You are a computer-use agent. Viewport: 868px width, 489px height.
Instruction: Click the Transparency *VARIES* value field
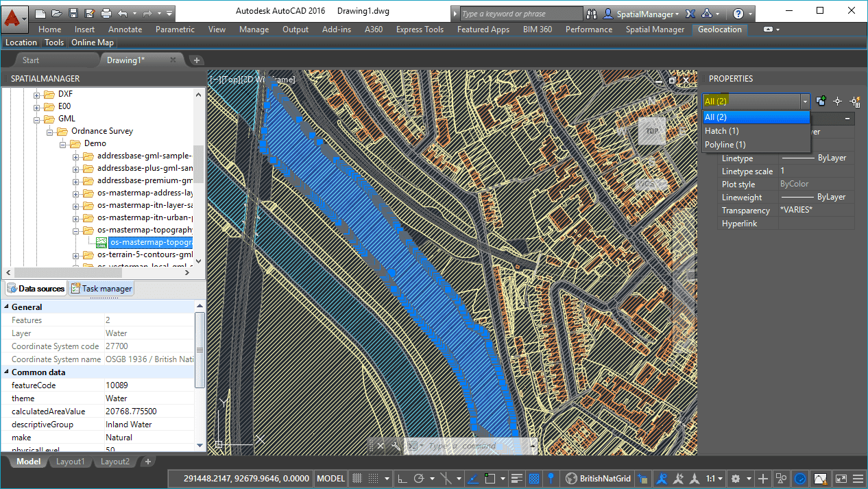[816, 210]
